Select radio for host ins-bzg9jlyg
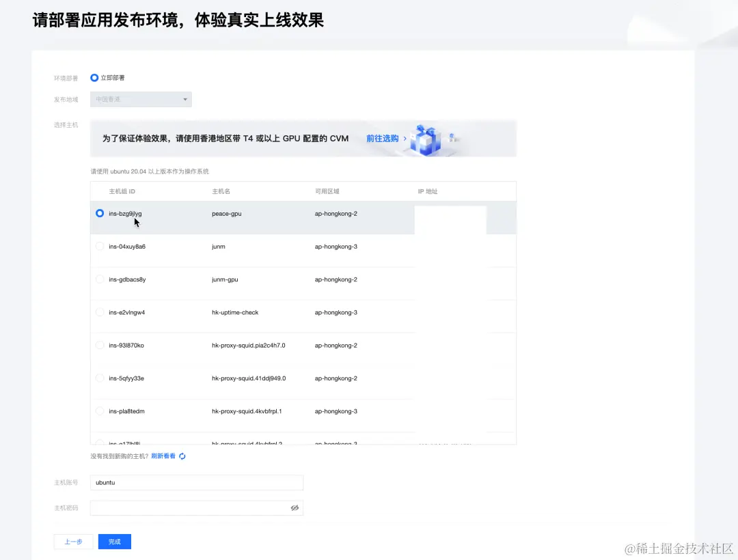This screenshot has height=560, width=738. pyautogui.click(x=100, y=213)
